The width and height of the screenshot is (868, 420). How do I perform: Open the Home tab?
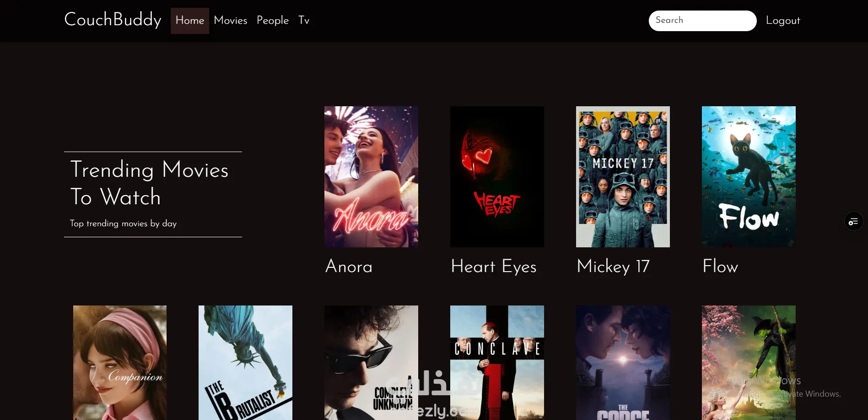tap(190, 21)
